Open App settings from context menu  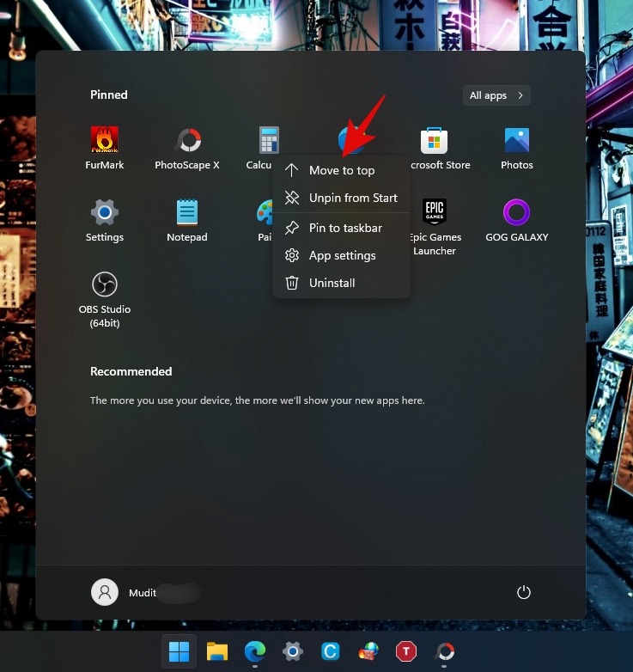tap(341, 255)
